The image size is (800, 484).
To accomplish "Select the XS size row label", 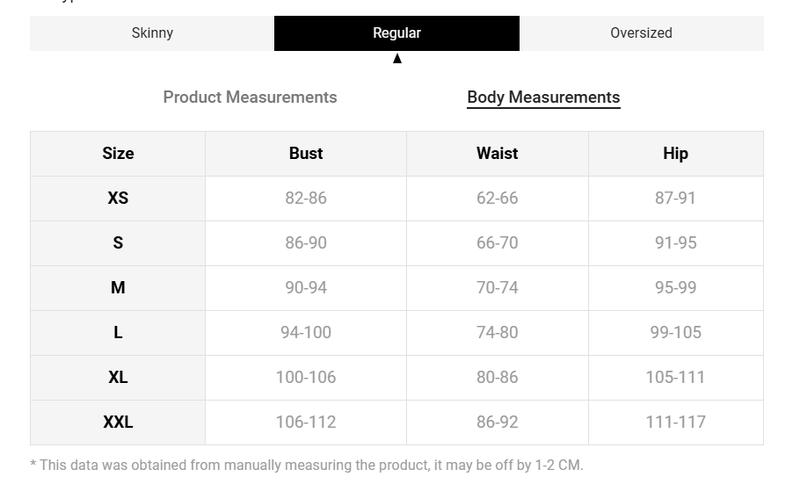I will 118,198.
